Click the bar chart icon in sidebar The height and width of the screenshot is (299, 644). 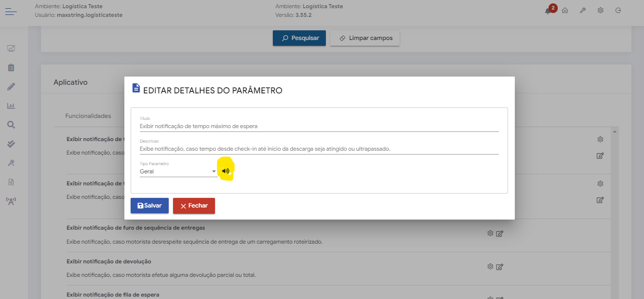(x=11, y=105)
